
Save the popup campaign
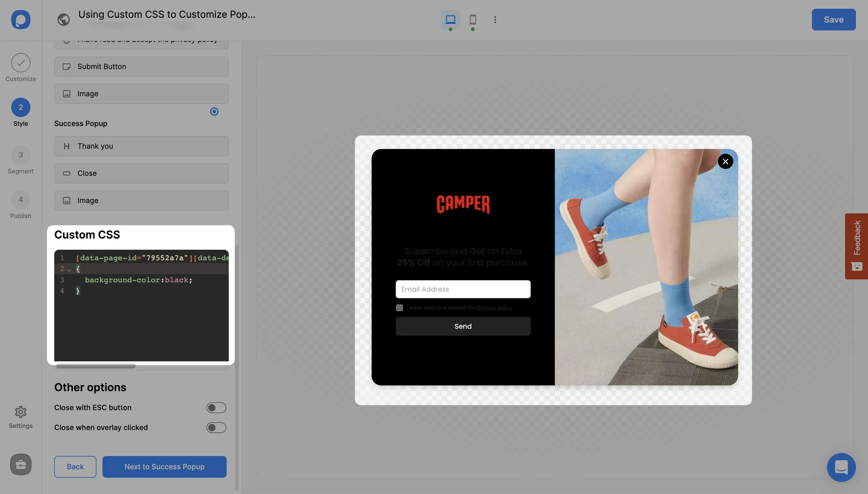[834, 20]
